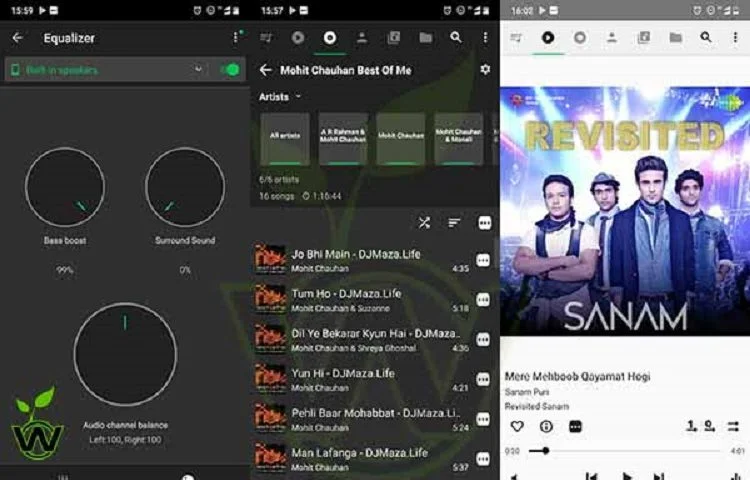The height and width of the screenshot is (480, 750).
Task: Open options for Man Lafanga song
Action: tap(483, 458)
